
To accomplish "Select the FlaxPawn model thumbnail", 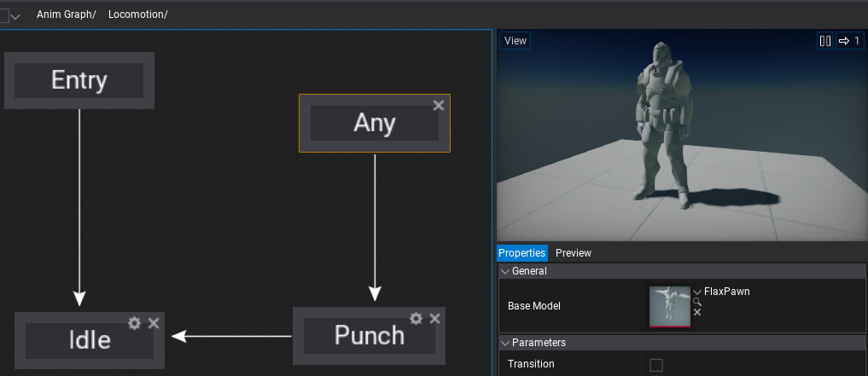I will tap(670, 307).
